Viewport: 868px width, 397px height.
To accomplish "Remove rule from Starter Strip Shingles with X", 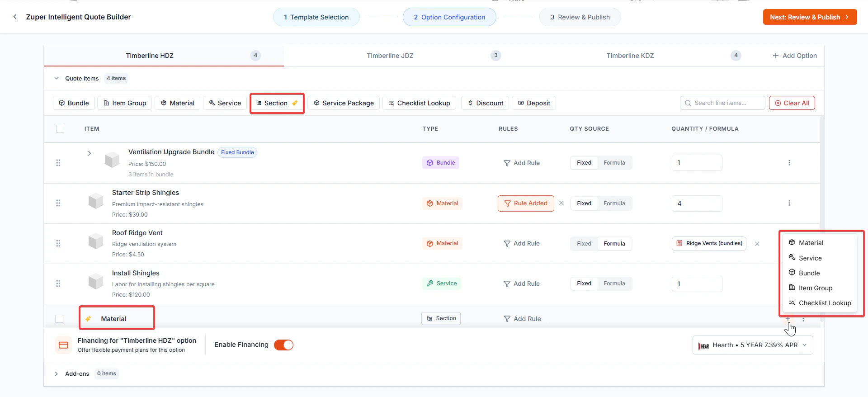I will coord(561,203).
